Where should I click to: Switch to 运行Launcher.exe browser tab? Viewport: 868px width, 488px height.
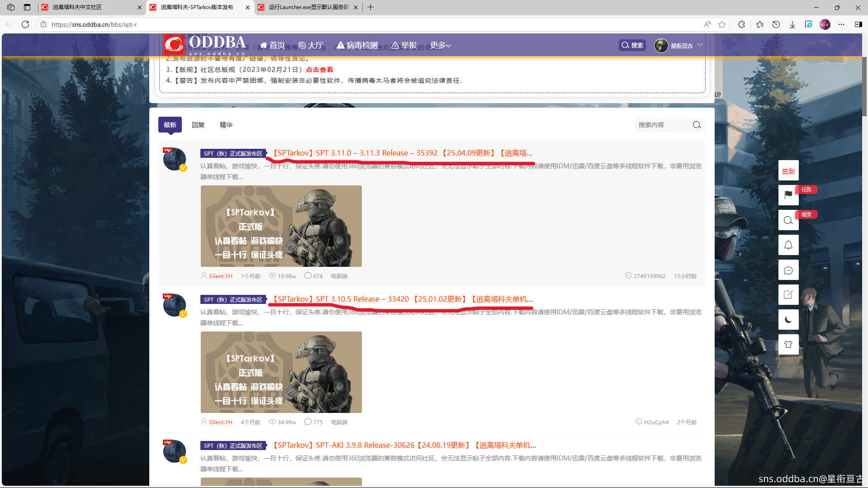coord(308,7)
